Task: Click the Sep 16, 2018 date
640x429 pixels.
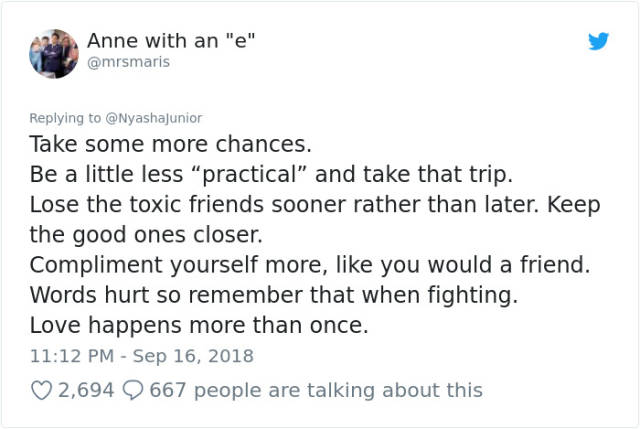Action: pos(193,356)
